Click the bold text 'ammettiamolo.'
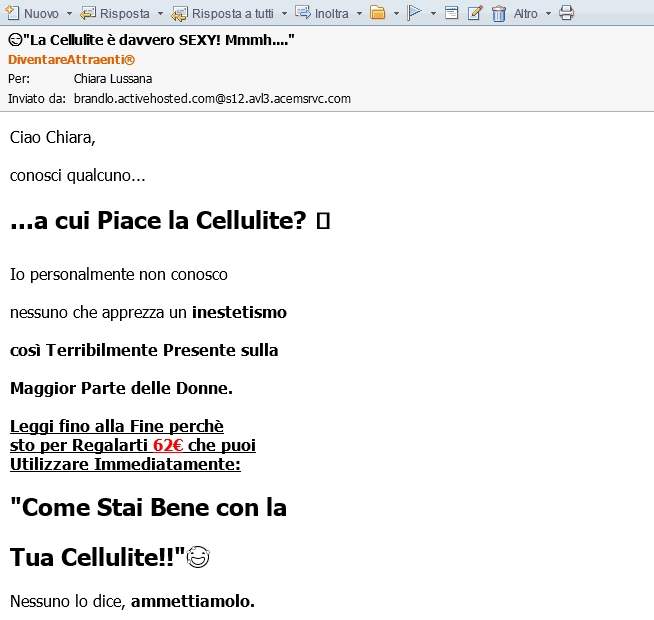Image resolution: width=654 pixels, height=620 pixels. coord(193,601)
